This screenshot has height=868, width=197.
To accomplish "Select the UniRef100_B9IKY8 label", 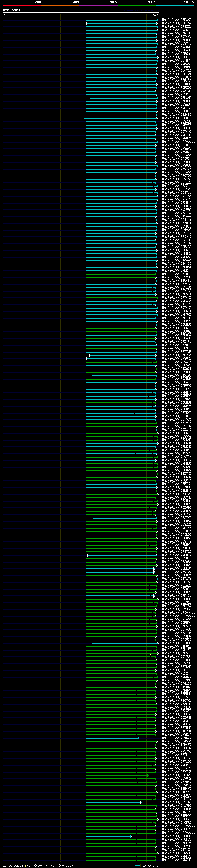I will (x=176, y=389).
